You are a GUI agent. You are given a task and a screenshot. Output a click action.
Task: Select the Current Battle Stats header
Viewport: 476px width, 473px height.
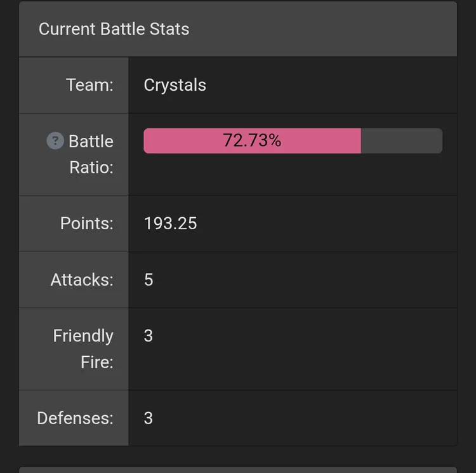(114, 29)
